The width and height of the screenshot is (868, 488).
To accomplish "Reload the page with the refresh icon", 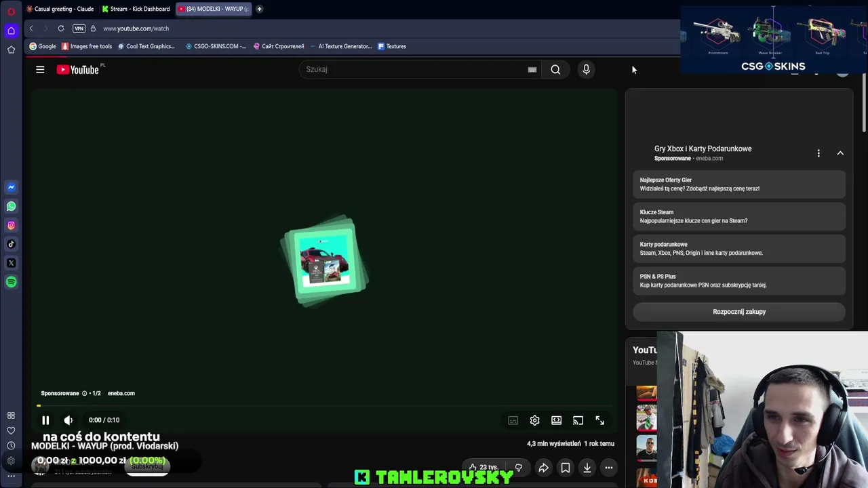I will point(61,28).
